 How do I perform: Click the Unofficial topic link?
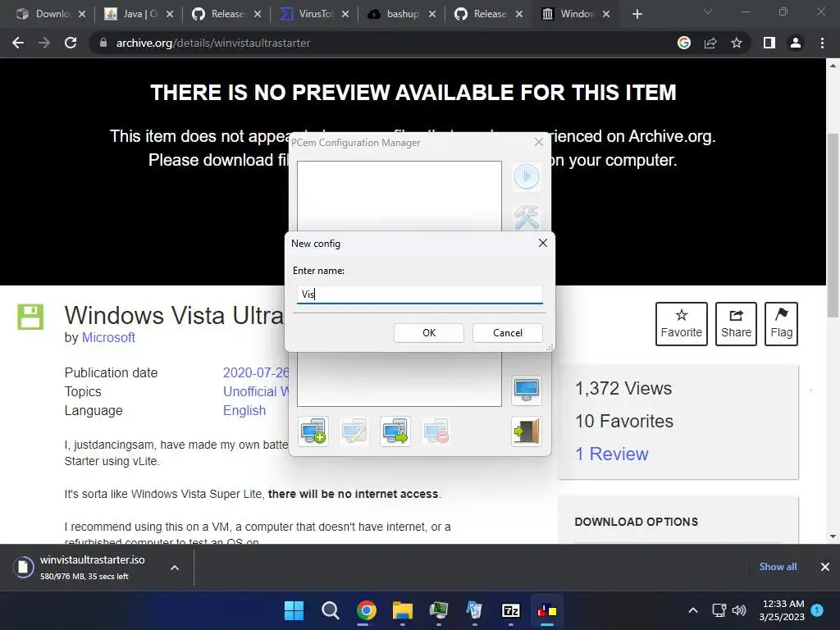[x=256, y=391]
